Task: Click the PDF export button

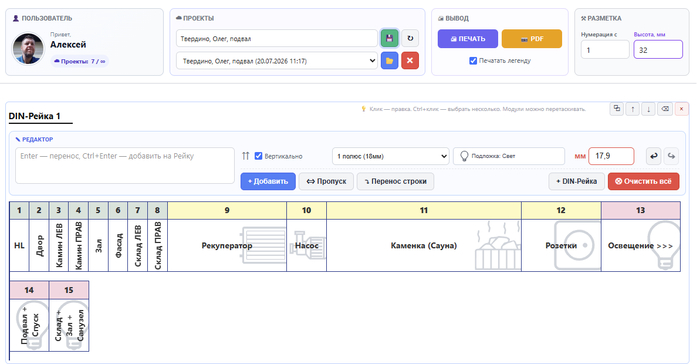Action: tap(532, 39)
